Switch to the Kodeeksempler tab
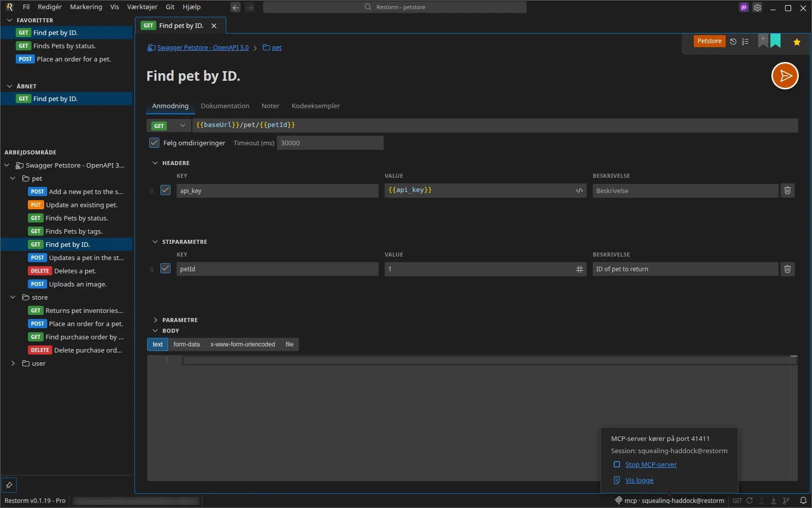The image size is (812, 508). click(316, 106)
